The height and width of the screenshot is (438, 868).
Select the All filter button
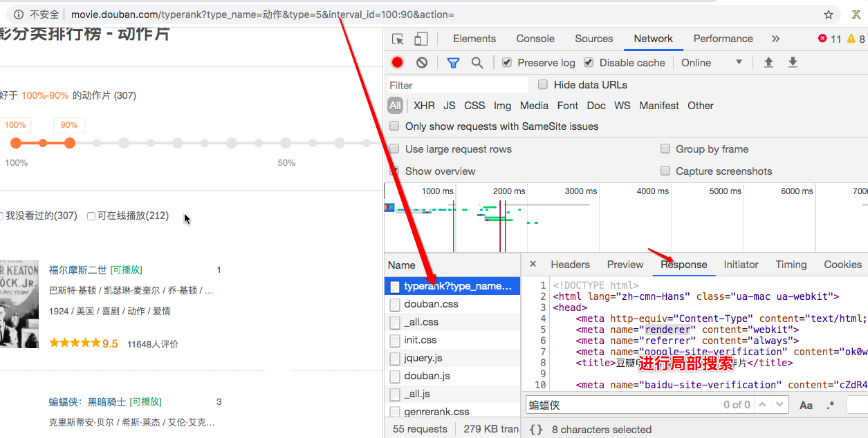pyautogui.click(x=395, y=105)
